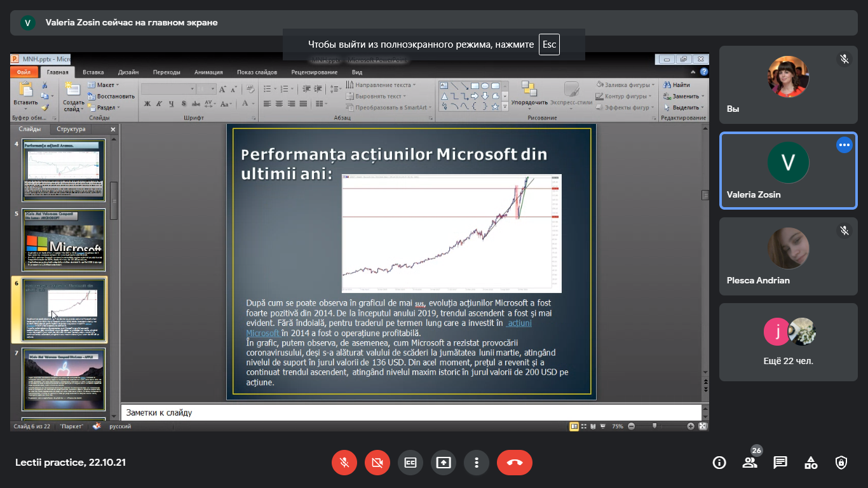868x488 pixels.
Task: Open more options three-dot menu
Action: 477,463
